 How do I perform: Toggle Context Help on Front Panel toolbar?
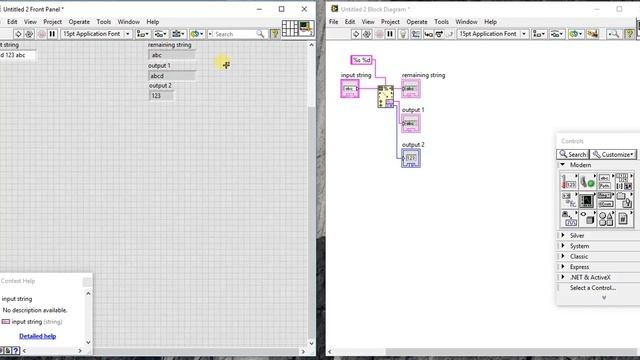pos(275,34)
